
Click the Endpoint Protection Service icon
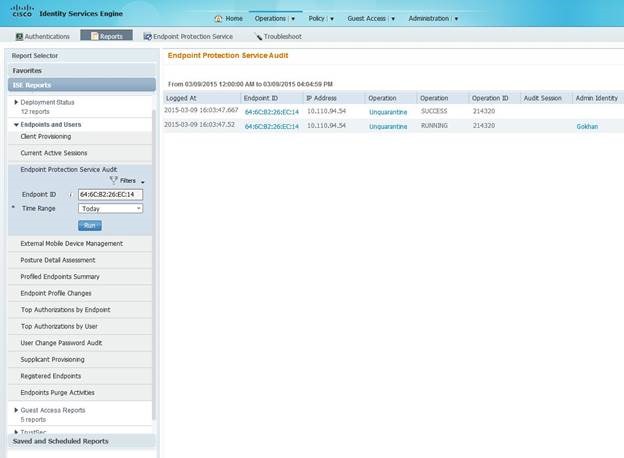pos(148,37)
